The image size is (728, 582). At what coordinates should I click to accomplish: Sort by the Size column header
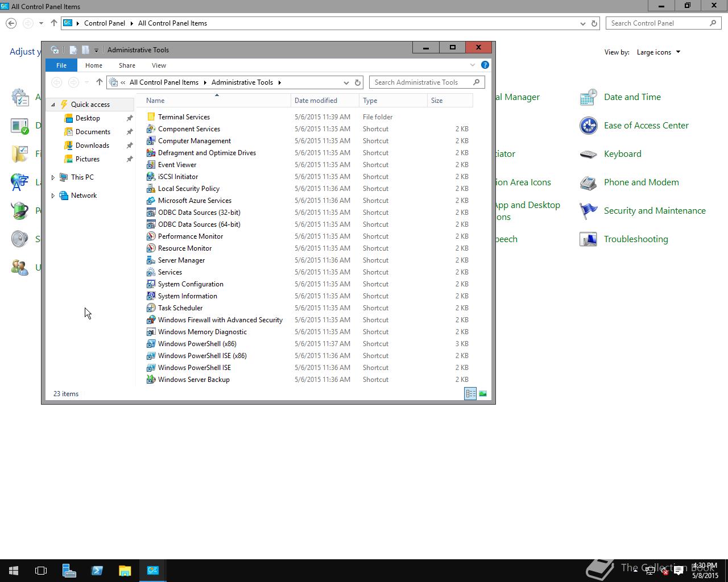pyautogui.click(x=450, y=101)
